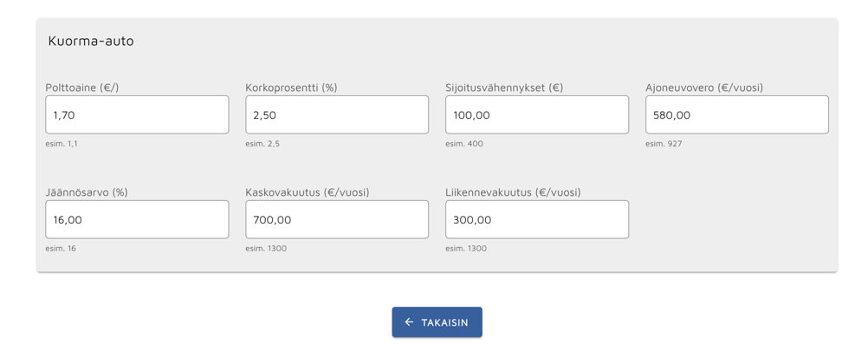Image resolution: width=868 pixels, height=344 pixels.
Task: Select the Liikennevakuutus field showing 300,00
Action: pos(537,219)
